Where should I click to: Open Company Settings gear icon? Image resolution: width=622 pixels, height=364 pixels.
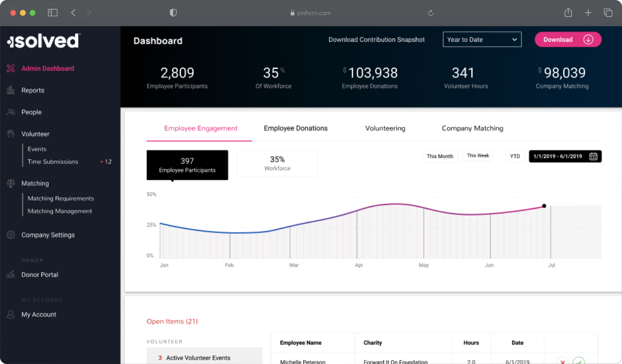click(x=11, y=235)
